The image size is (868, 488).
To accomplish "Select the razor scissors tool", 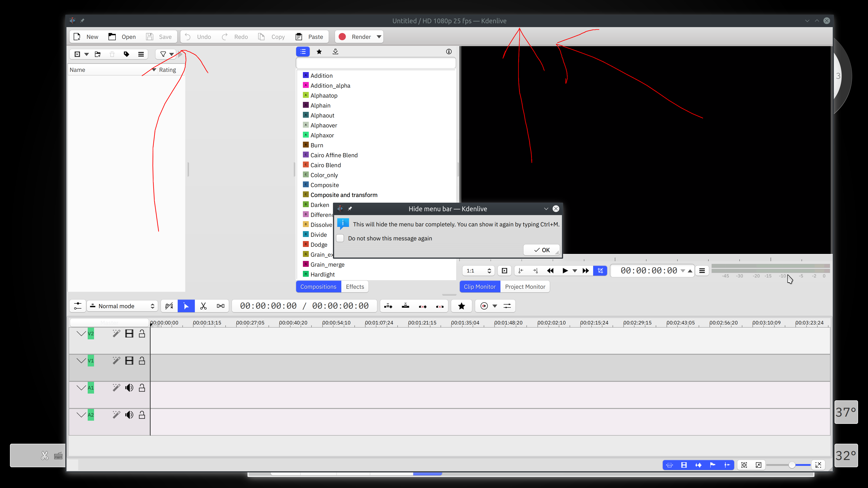I will click(203, 306).
